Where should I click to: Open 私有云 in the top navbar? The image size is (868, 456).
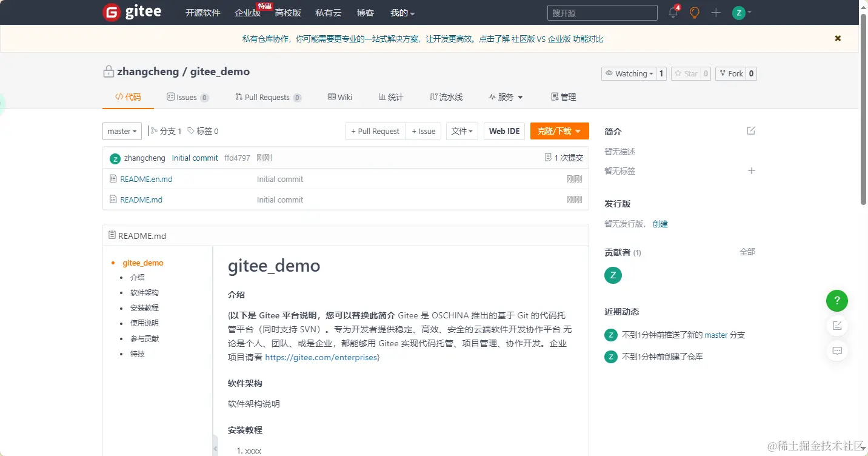[x=329, y=13]
